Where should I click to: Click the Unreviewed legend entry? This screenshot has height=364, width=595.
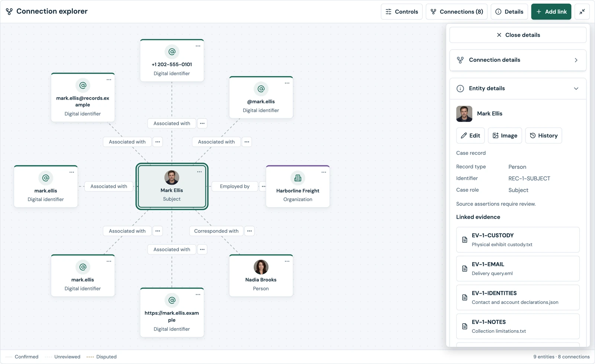(x=62, y=357)
